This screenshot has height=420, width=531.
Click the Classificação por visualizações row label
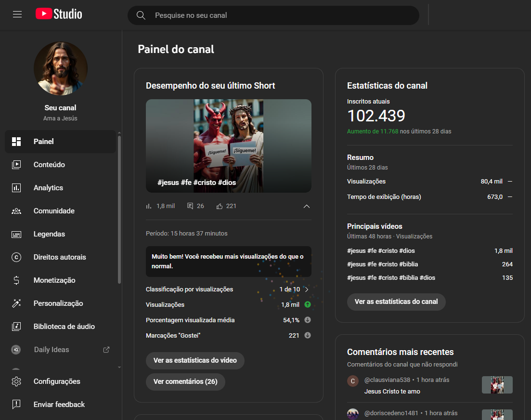[189, 289]
